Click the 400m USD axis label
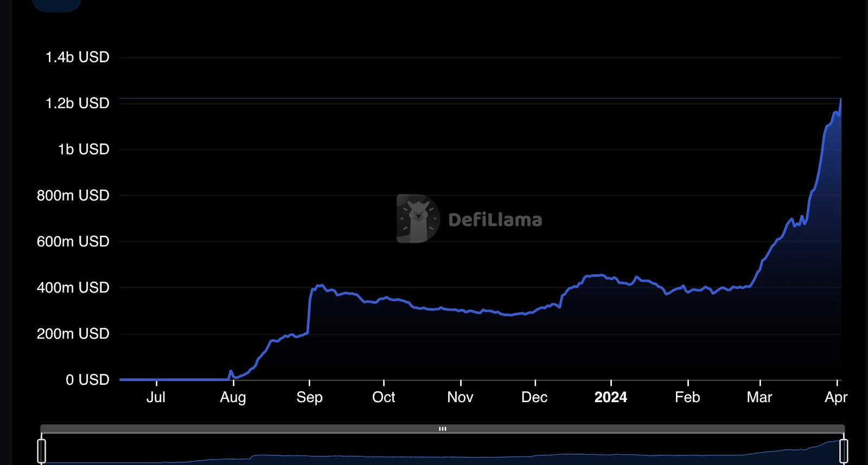Screen dimensions: 868x465 (73, 287)
